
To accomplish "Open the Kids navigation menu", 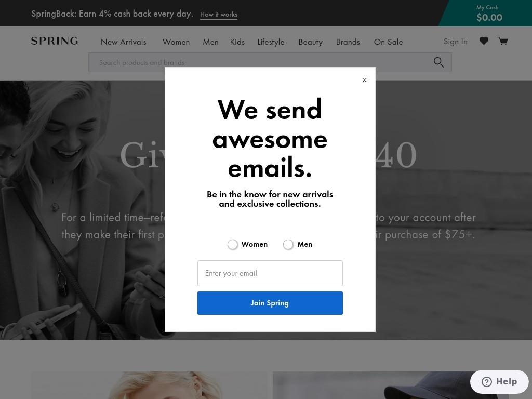I will pyautogui.click(x=237, y=42).
